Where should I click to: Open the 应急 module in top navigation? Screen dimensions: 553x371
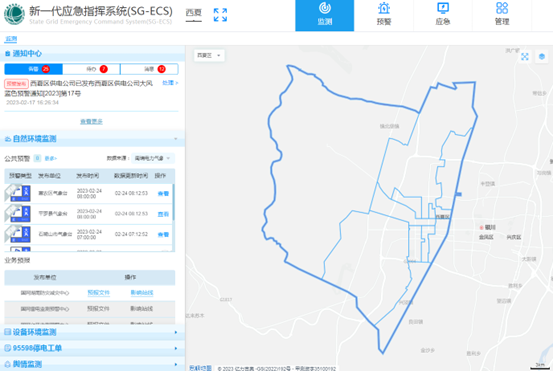tap(443, 16)
